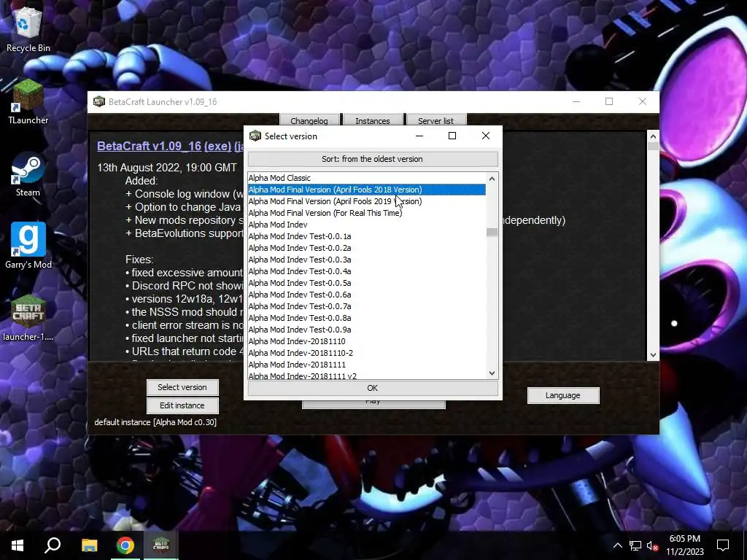Select Alpha Mod Indev Test-0.0.3a
The width and height of the screenshot is (747, 560).
pyautogui.click(x=367, y=260)
